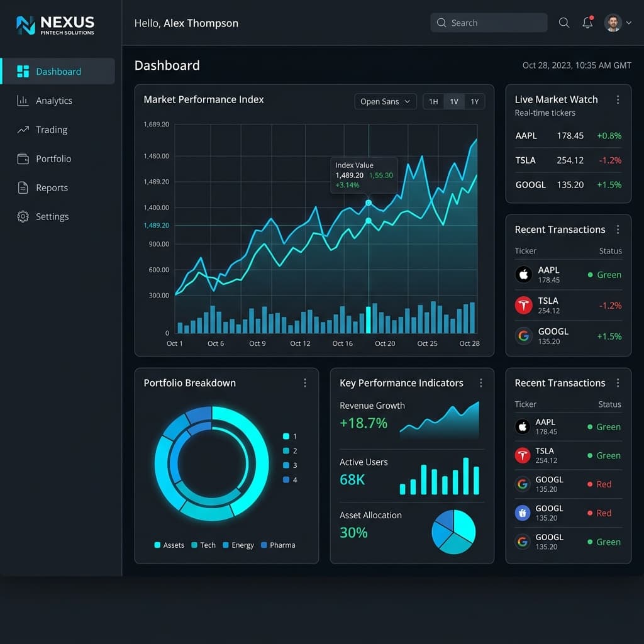Select the 1H time range
Screen dimensions: 644x644
tap(433, 101)
